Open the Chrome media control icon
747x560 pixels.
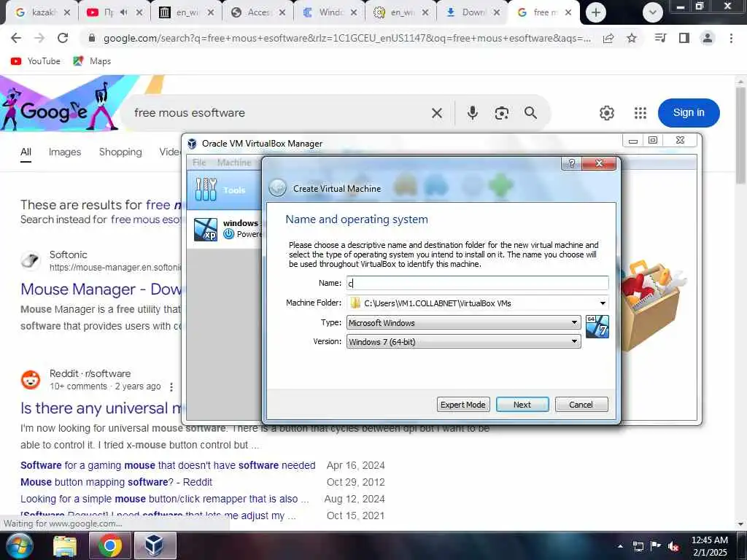(660, 38)
